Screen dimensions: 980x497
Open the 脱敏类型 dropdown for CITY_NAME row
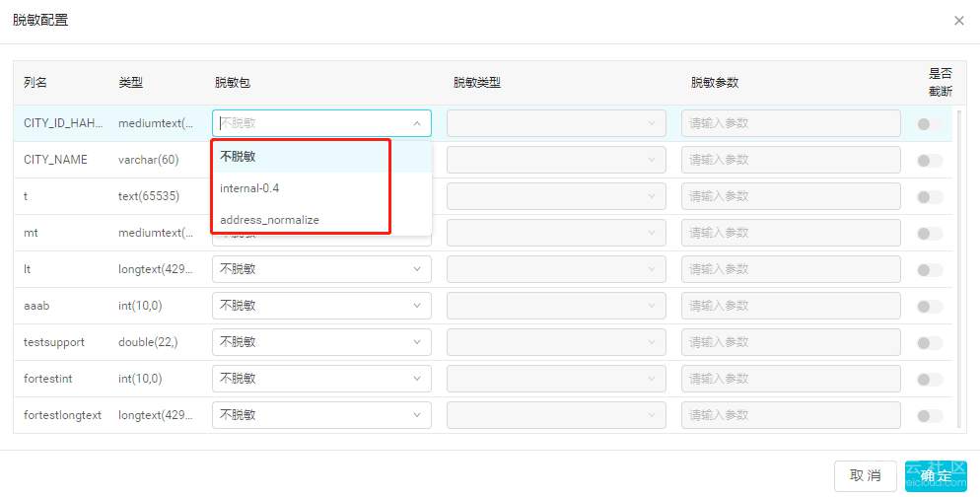tap(556, 160)
